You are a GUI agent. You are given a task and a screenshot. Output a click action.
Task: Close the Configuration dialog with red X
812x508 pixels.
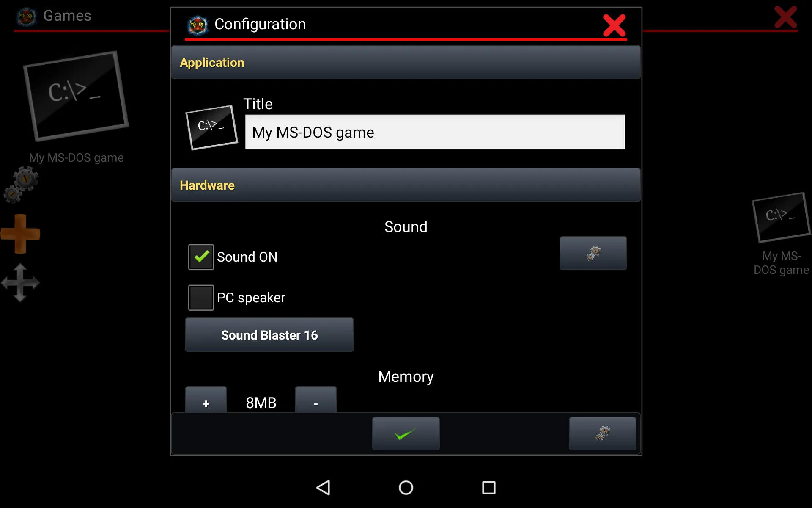[x=614, y=25]
